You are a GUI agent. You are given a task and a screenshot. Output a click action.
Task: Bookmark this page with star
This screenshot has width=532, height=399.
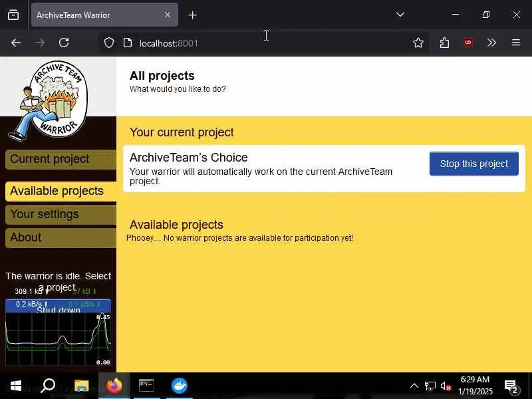tap(418, 43)
